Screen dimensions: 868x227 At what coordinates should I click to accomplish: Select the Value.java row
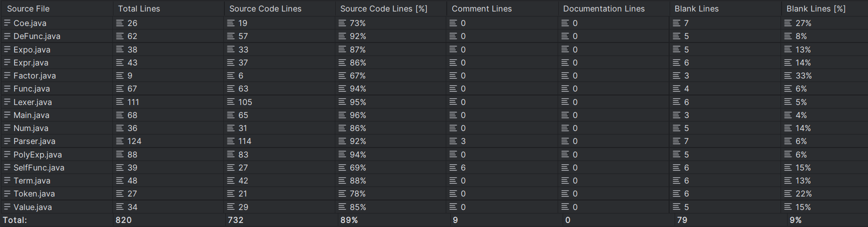pos(434,207)
